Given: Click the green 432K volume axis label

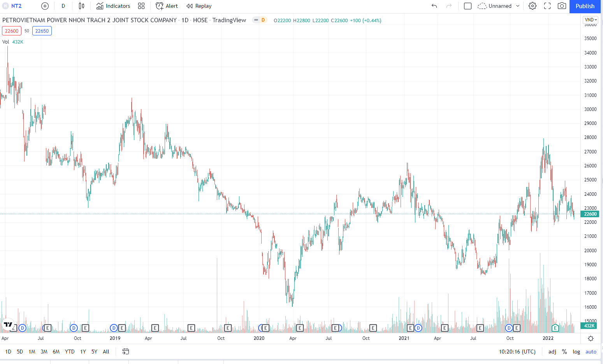Looking at the screenshot, I should pyautogui.click(x=589, y=325).
